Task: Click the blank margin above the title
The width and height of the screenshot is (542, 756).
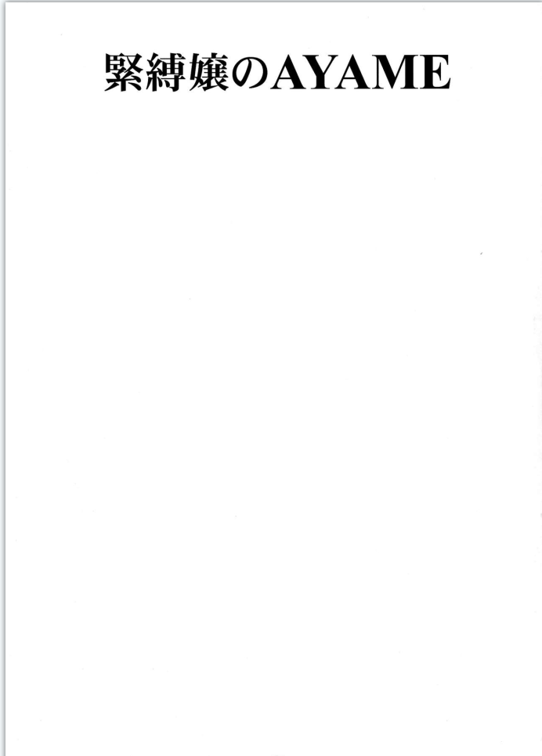Action: click(x=277, y=27)
